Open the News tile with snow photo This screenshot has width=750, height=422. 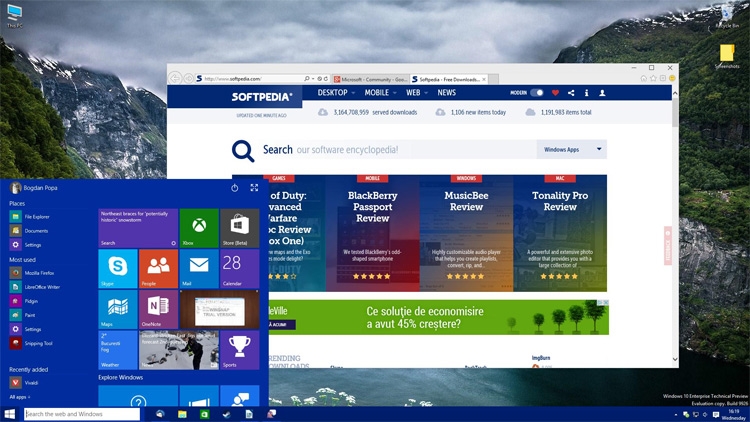pos(179,350)
